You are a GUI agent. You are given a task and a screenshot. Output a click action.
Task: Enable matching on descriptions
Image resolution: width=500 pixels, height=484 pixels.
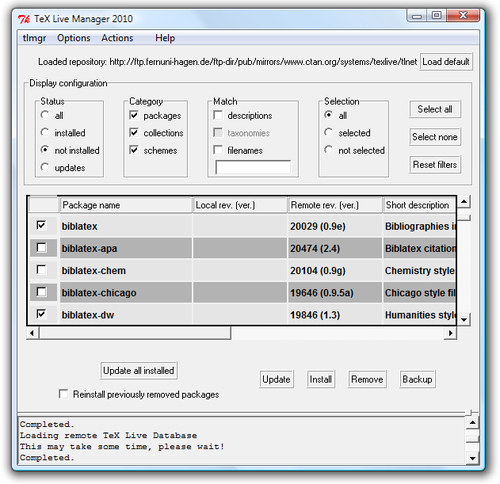click(218, 115)
